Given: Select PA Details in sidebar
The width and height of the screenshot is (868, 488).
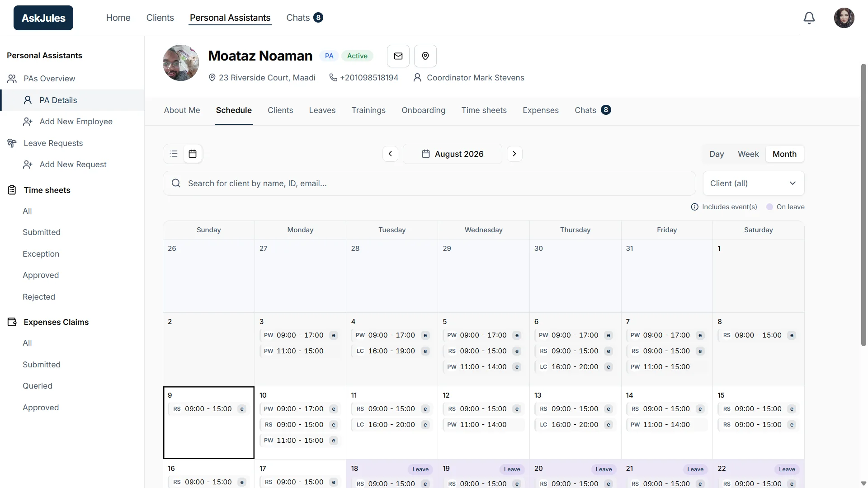Looking at the screenshot, I should (72, 100).
